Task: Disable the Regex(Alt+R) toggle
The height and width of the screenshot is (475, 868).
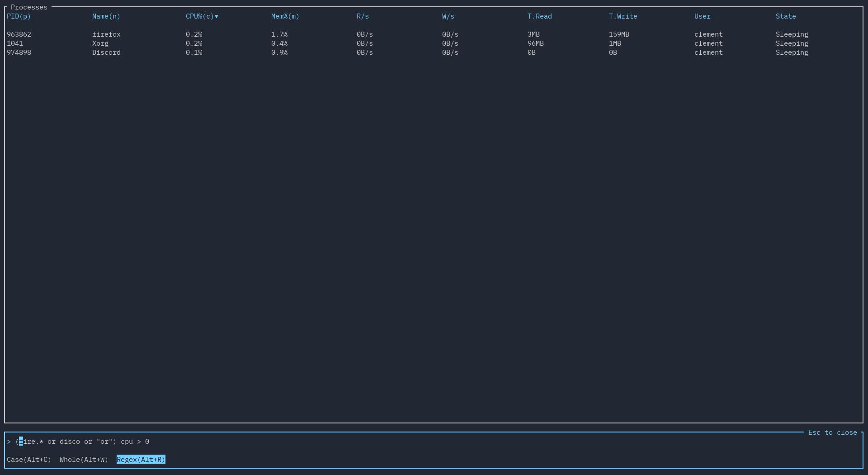Action: click(141, 459)
